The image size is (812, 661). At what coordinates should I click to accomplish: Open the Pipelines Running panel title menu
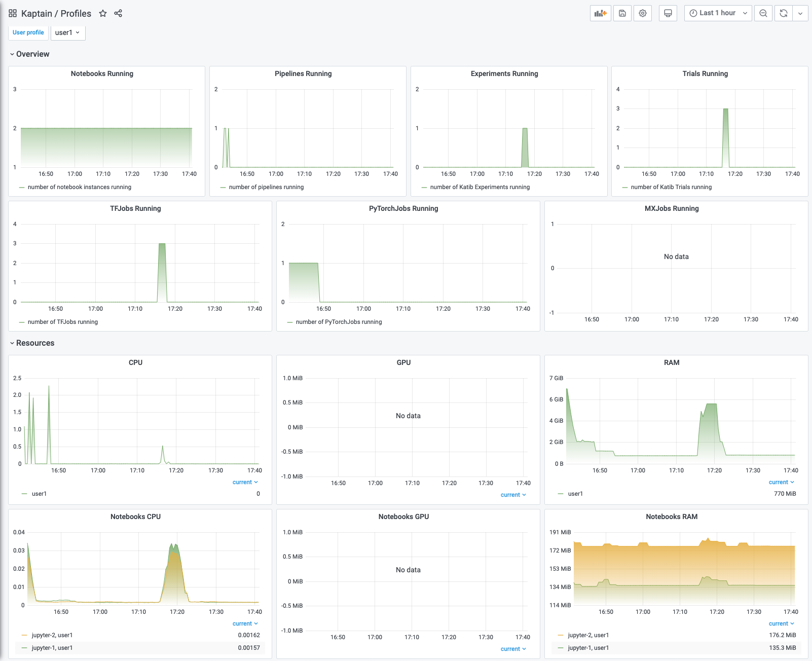coord(303,74)
